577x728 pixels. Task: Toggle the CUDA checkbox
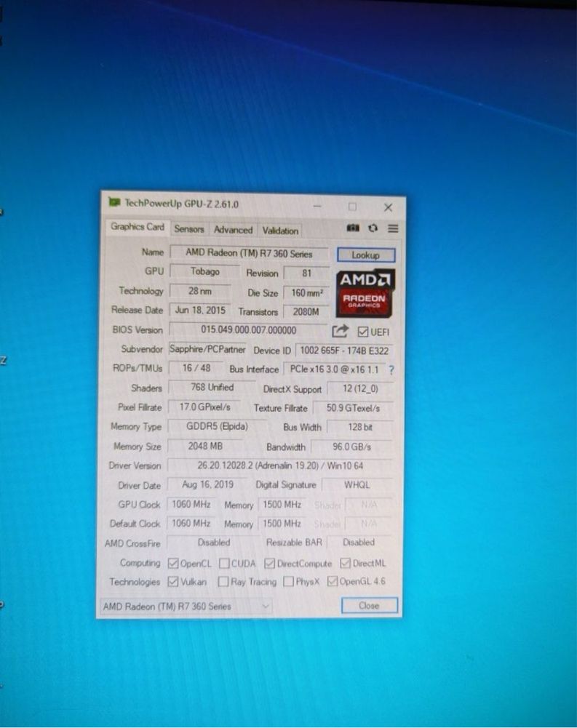point(224,563)
